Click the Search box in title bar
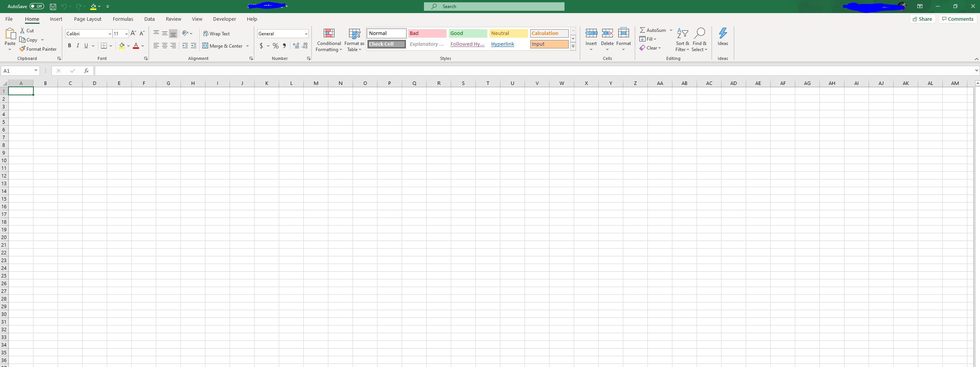The width and height of the screenshot is (980, 367). (x=494, y=7)
